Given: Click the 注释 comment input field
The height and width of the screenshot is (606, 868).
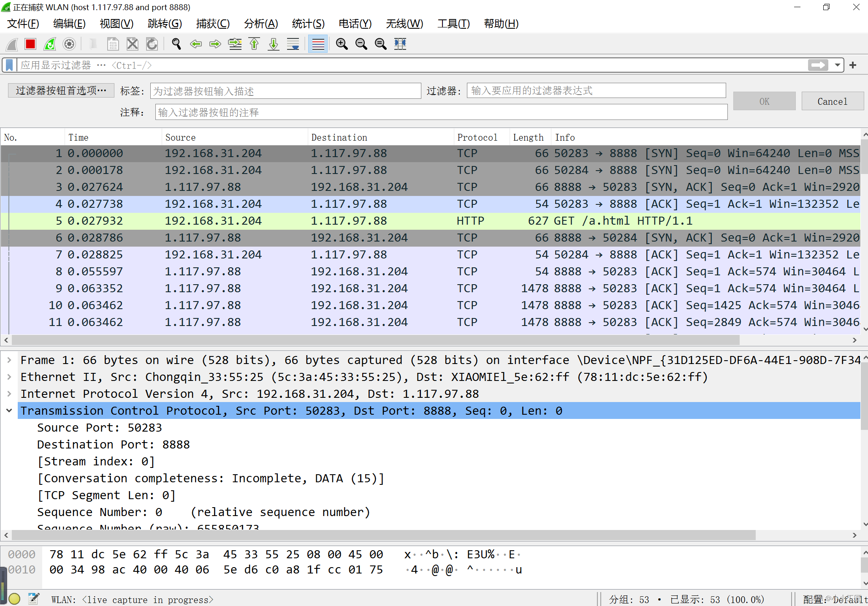Looking at the screenshot, I should 441,112.
